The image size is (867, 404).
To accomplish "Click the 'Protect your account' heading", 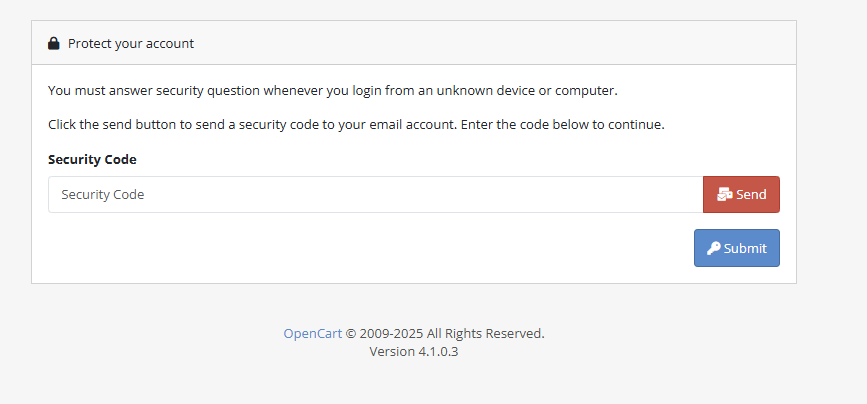I will (x=131, y=43).
